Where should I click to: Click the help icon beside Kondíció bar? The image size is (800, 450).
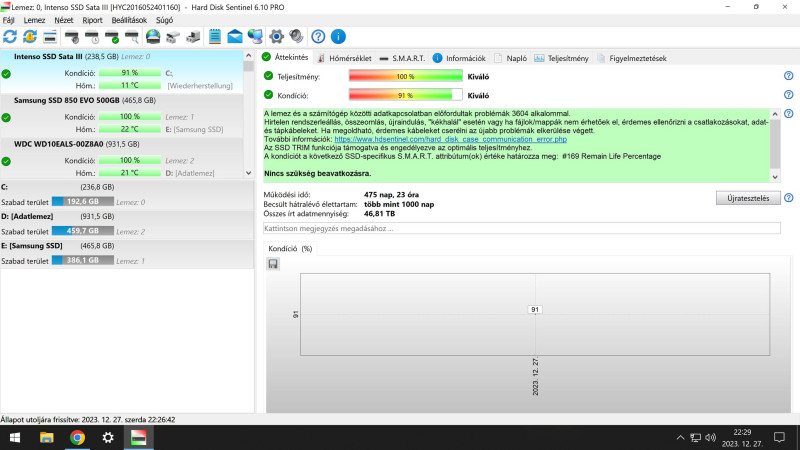click(x=788, y=95)
